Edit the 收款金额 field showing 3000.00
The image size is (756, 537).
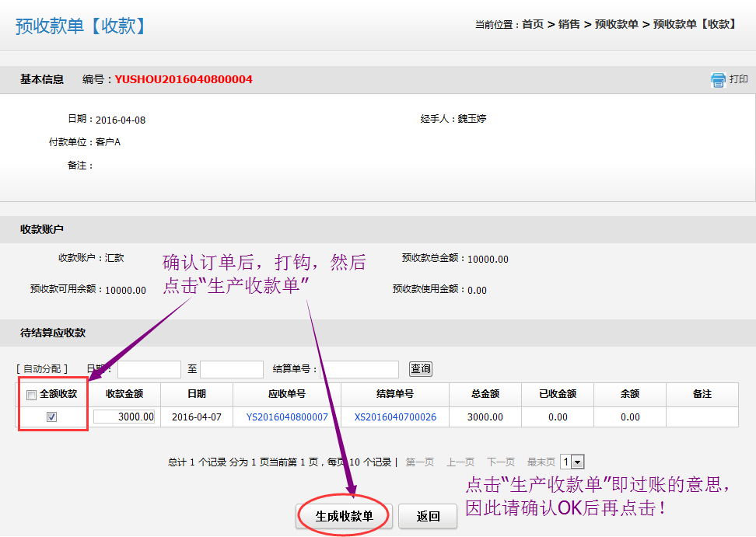point(124,417)
